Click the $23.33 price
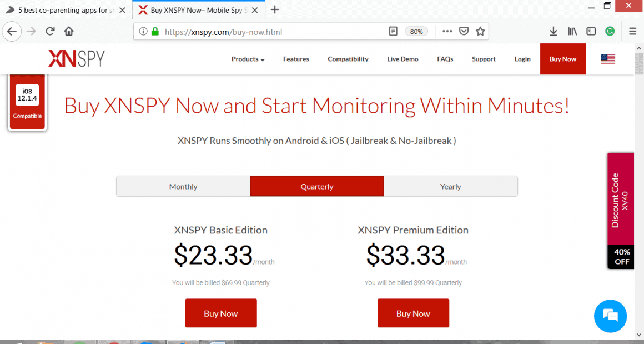The image size is (644, 344). (x=213, y=255)
